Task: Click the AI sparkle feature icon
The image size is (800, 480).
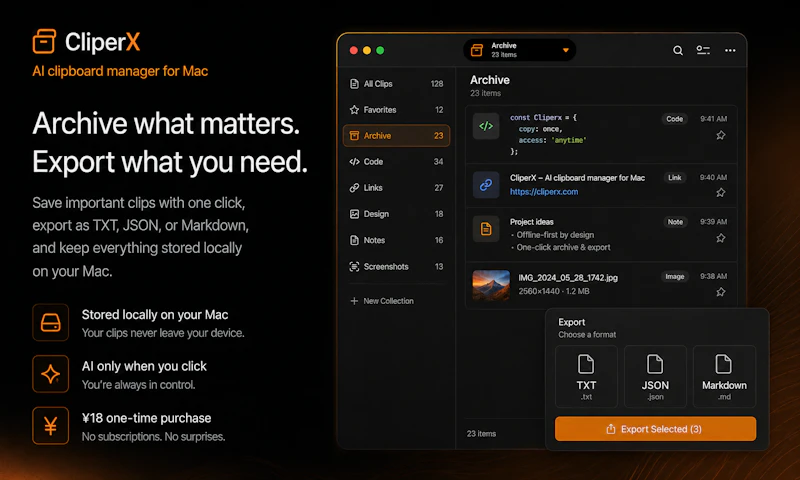Action: [x=51, y=374]
